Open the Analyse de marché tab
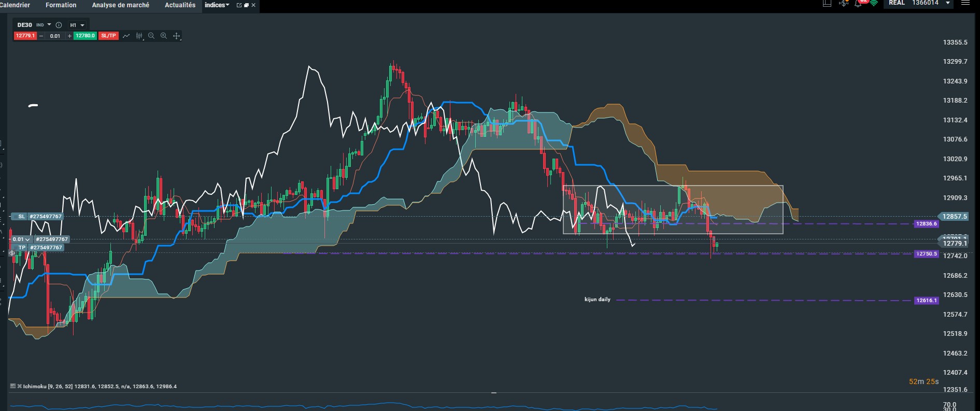 [120, 5]
